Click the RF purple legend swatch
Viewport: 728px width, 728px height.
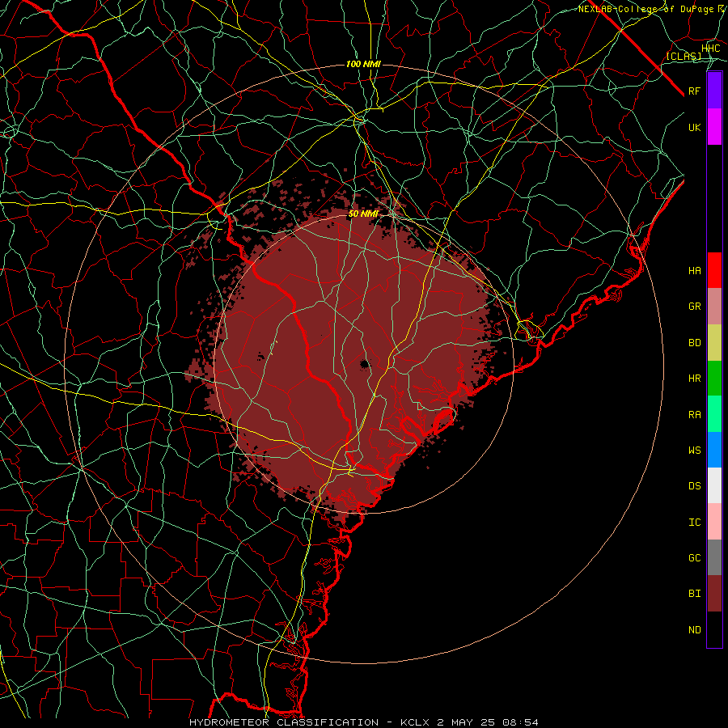(714, 91)
